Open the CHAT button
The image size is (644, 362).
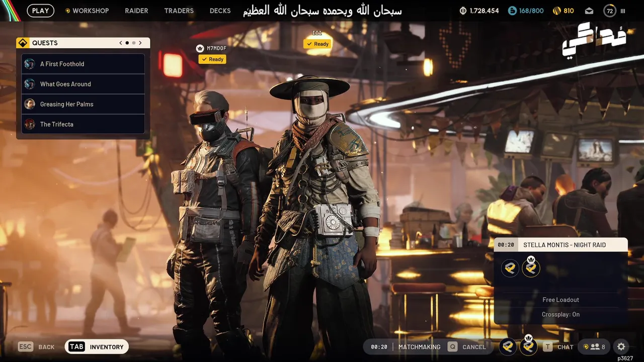coord(566,347)
